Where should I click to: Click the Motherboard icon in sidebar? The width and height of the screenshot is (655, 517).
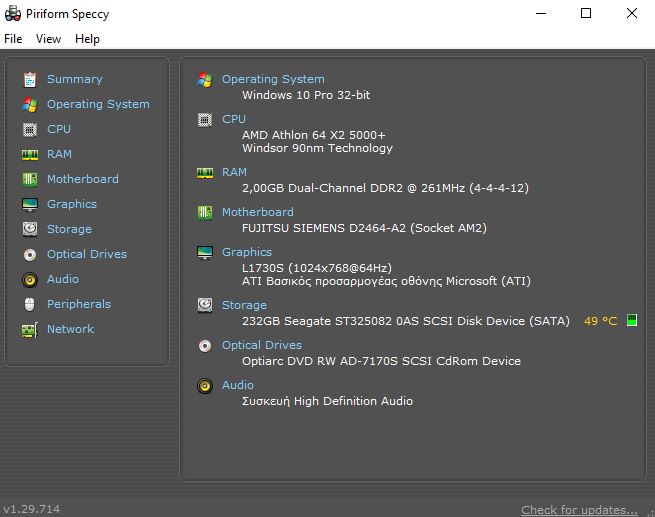[30, 179]
